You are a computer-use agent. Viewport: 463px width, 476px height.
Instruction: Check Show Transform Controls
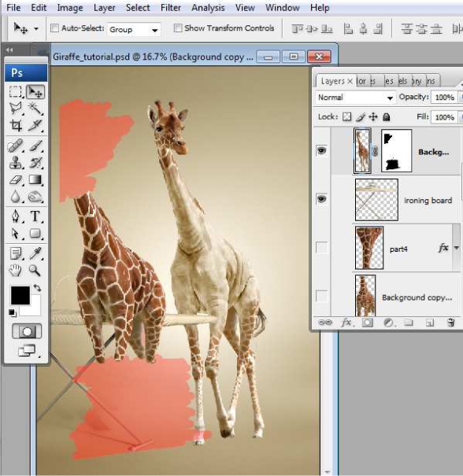[178, 28]
